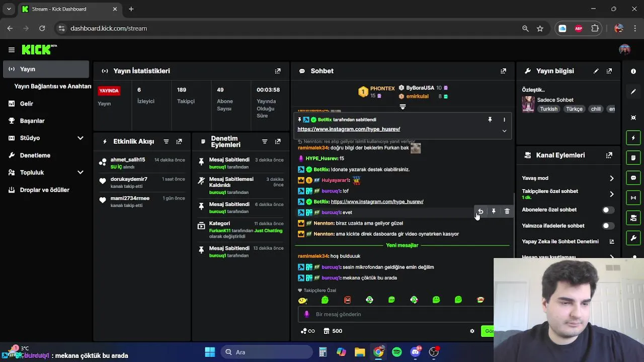Click the document widget in right sidebar
644x362 pixels.
coord(633,158)
